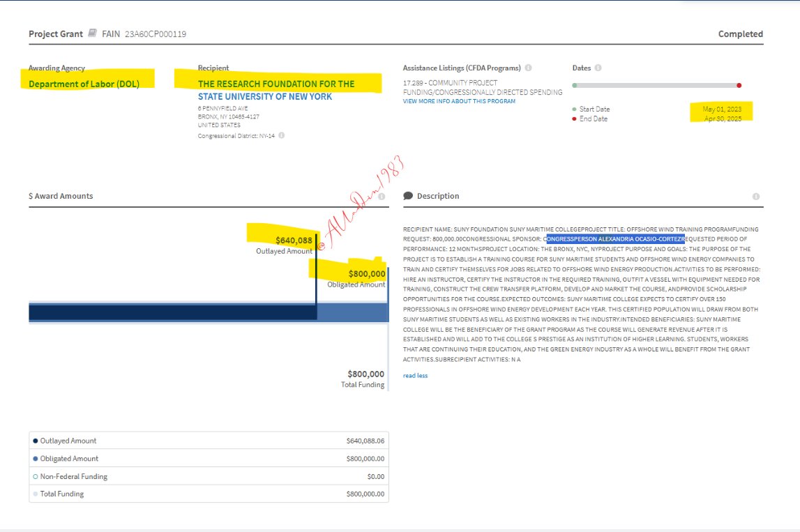Open the Research Foundation recipient link
This screenshot has width=800, height=532.
(276, 90)
